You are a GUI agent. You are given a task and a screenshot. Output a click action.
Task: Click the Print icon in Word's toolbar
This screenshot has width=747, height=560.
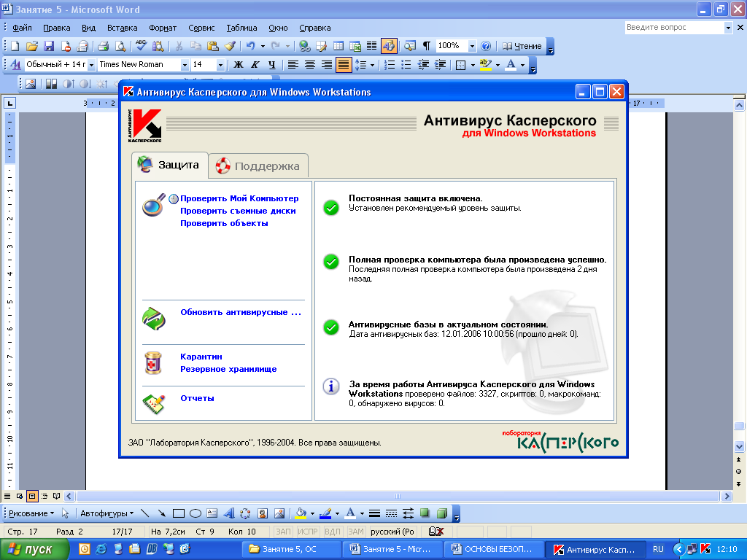pyautogui.click(x=103, y=46)
